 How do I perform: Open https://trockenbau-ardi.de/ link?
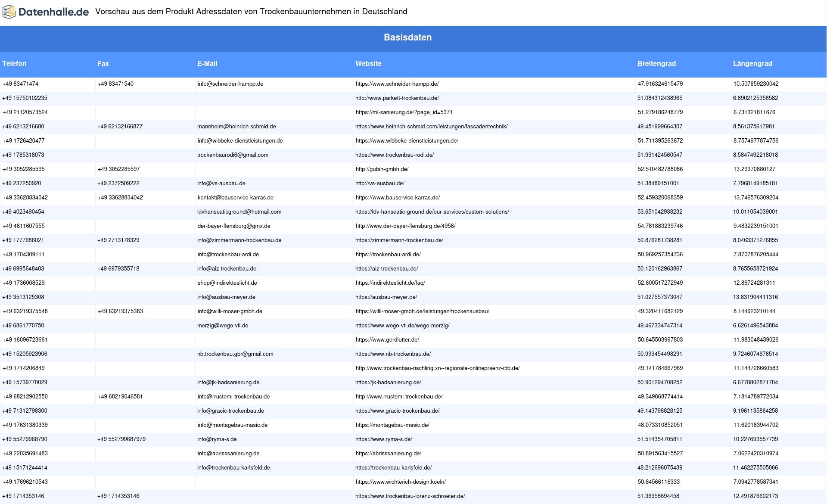(x=388, y=255)
